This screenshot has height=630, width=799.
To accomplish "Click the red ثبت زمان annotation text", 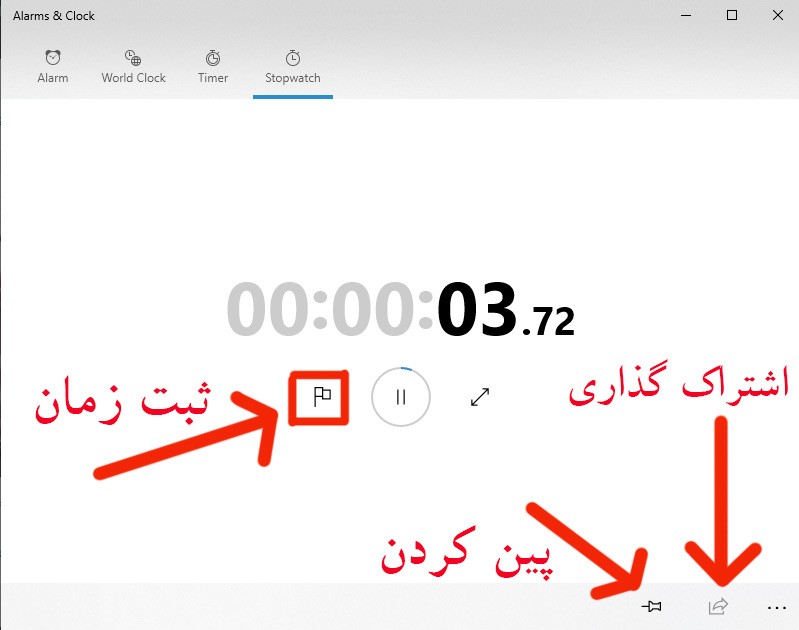I will [x=122, y=400].
